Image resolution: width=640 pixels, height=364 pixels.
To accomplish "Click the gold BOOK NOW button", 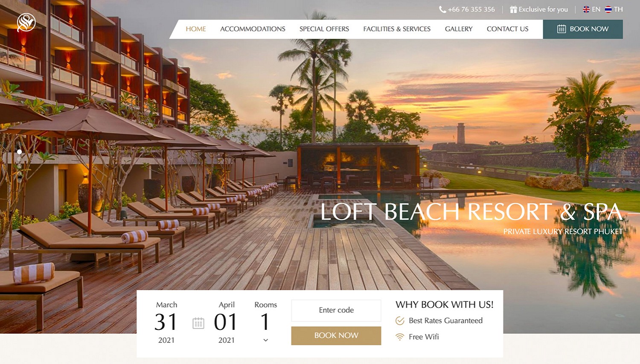I will (x=336, y=335).
